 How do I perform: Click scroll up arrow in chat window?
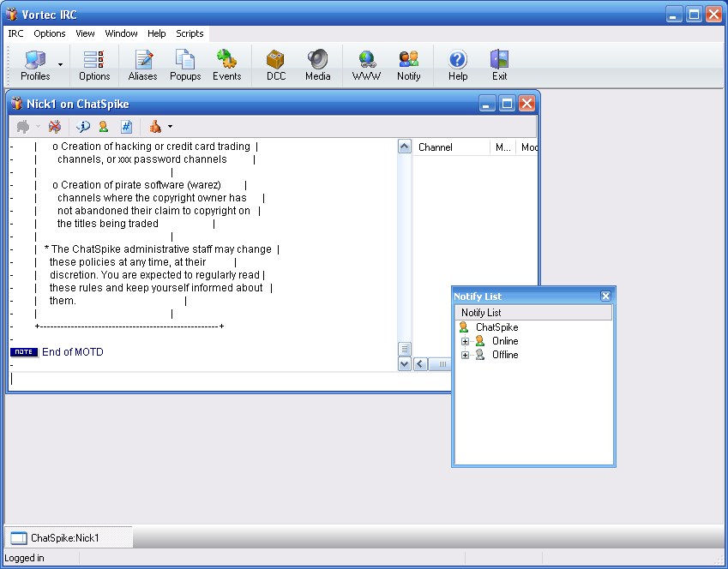point(405,147)
